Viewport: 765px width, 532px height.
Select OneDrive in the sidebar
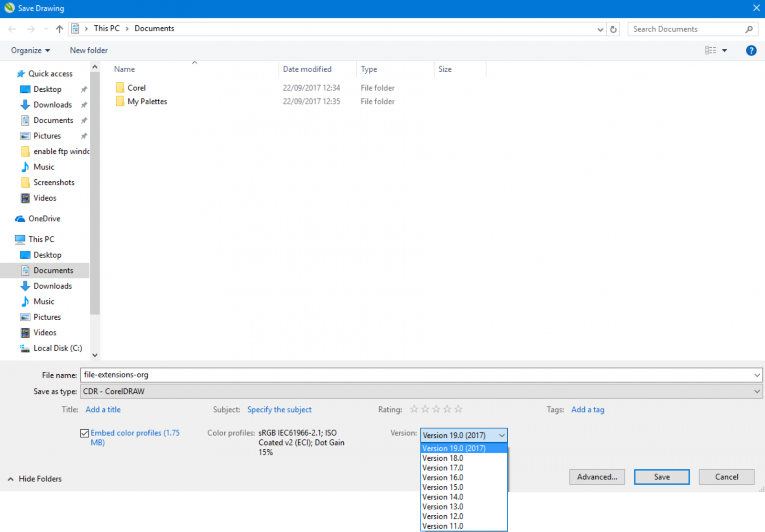44,218
